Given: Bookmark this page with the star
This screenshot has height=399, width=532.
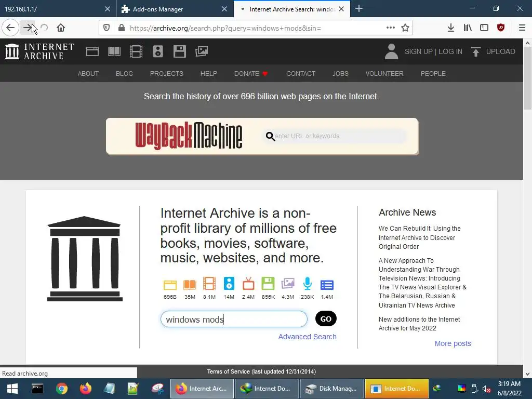Looking at the screenshot, I should (x=405, y=28).
